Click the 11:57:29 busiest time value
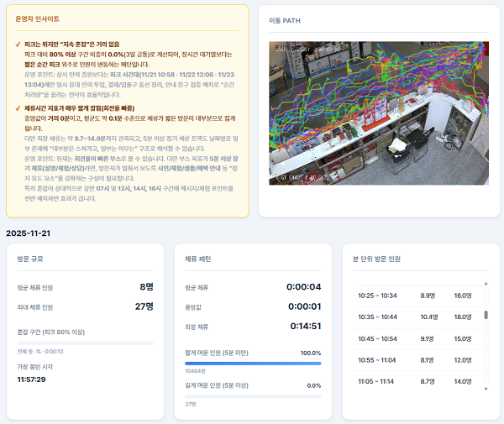The image size is (504, 424). (32, 380)
